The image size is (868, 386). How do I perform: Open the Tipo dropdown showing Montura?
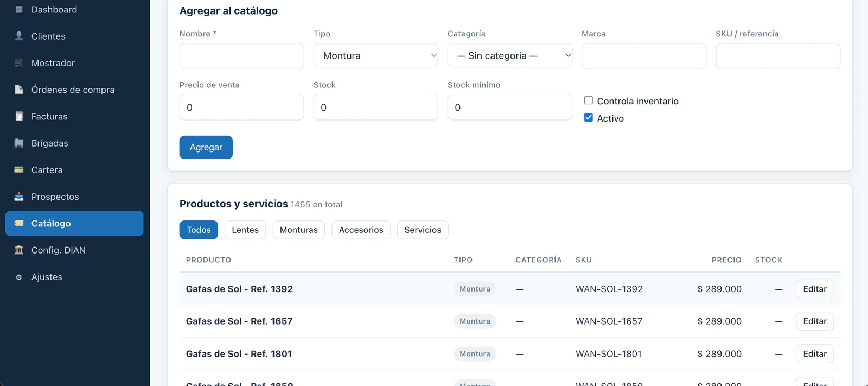point(376,55)
